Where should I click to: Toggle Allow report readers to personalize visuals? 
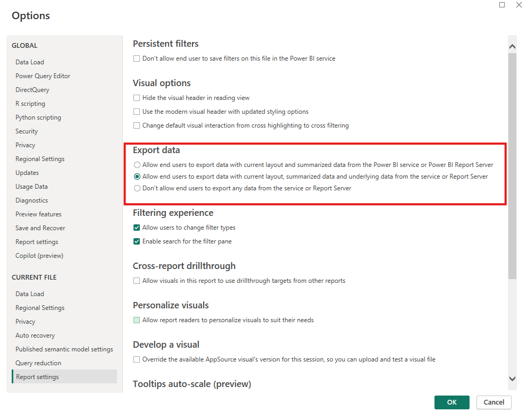tap(137, 320)
